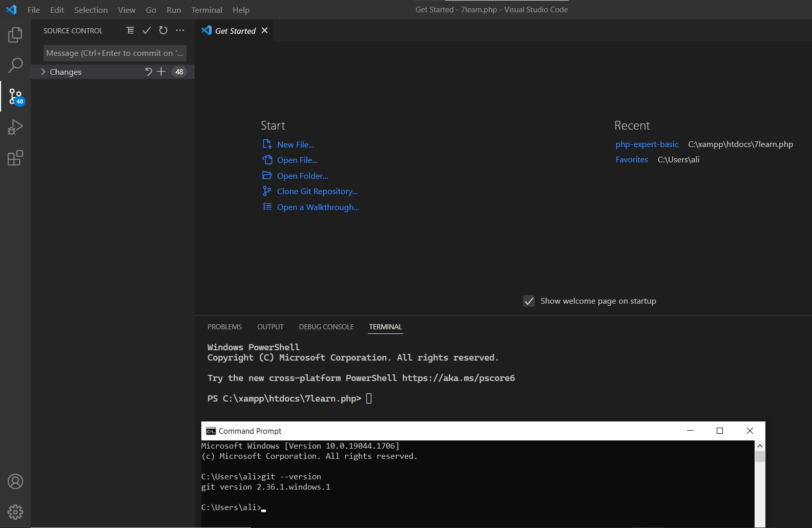Open the Manage gear icon
The height and width of the screenshot is (528, 812).
(x=15, y=512)
